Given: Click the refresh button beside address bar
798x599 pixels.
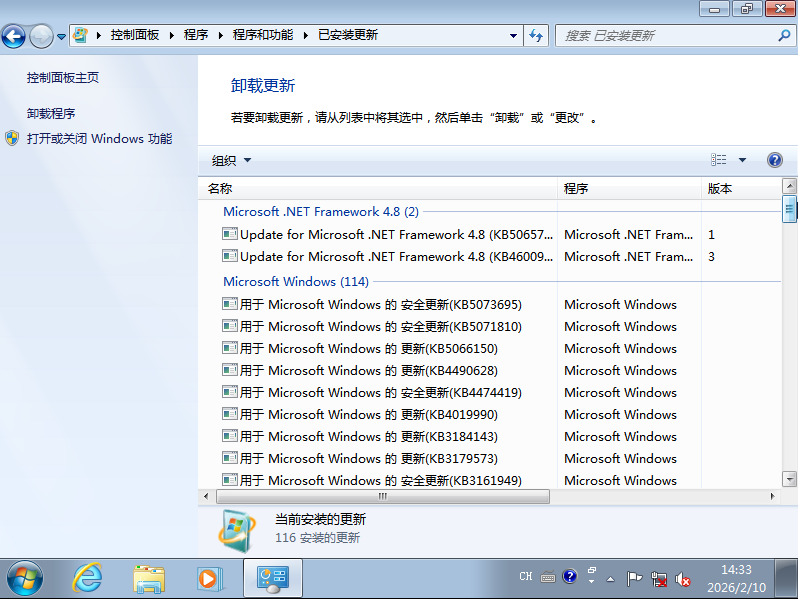Looking at the screenshot, I should pos(536,36).
